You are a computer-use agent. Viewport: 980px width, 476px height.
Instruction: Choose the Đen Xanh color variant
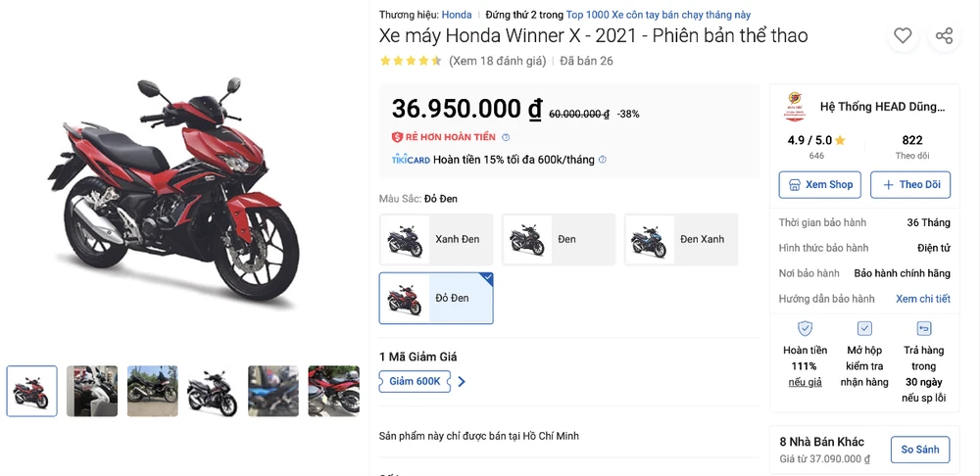pyautogui.click(x=681, y=239)
